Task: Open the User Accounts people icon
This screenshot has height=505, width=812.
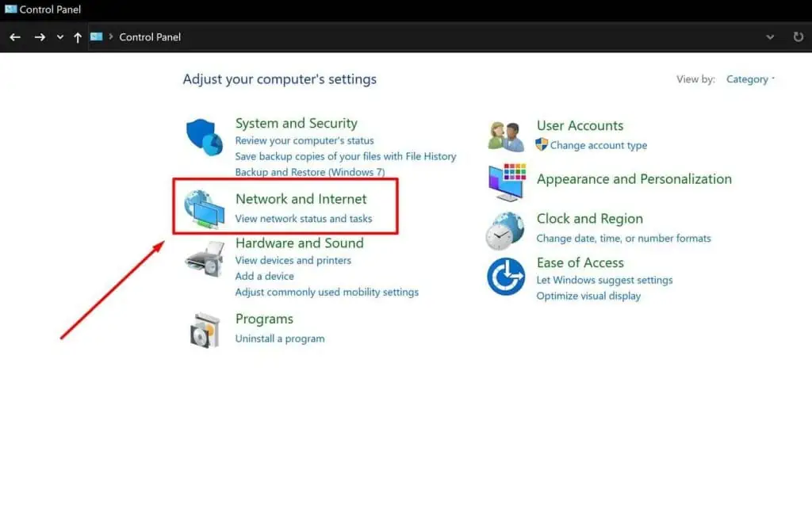Action: [506, 136]
